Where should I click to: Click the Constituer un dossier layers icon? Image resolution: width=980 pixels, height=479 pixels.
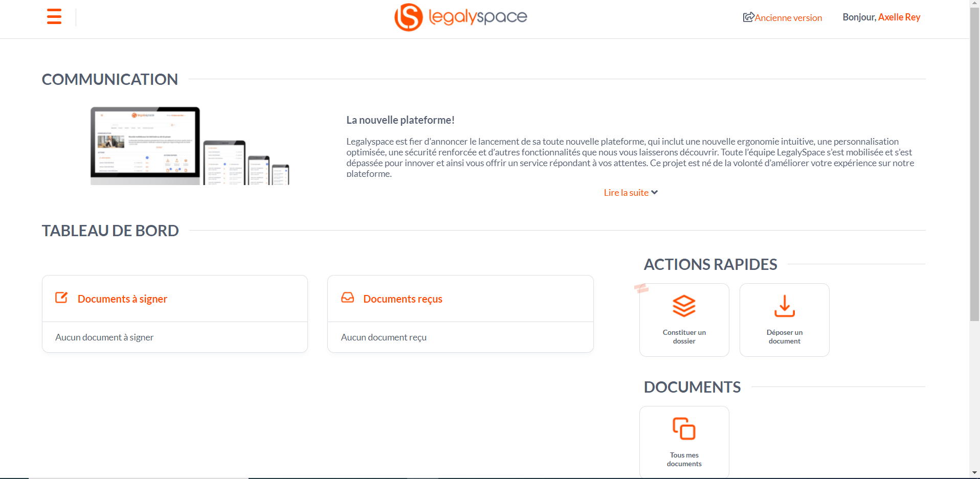click(x=684, y=306)
